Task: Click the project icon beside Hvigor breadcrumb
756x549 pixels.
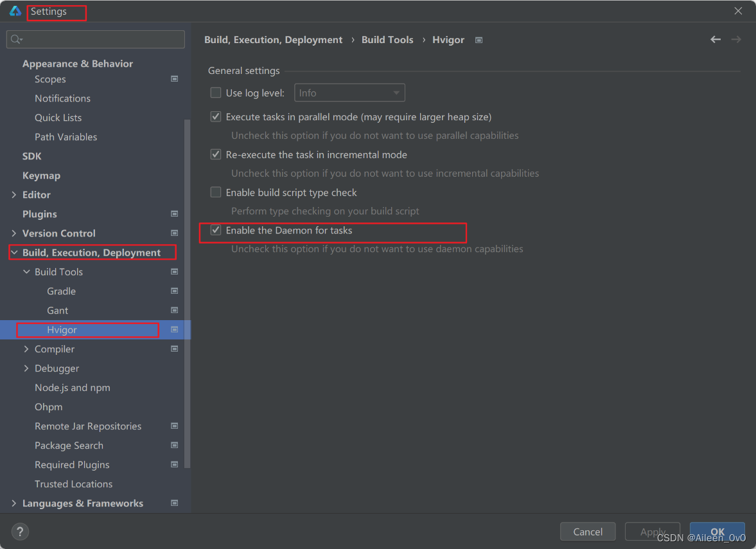Action: point(479,40)
